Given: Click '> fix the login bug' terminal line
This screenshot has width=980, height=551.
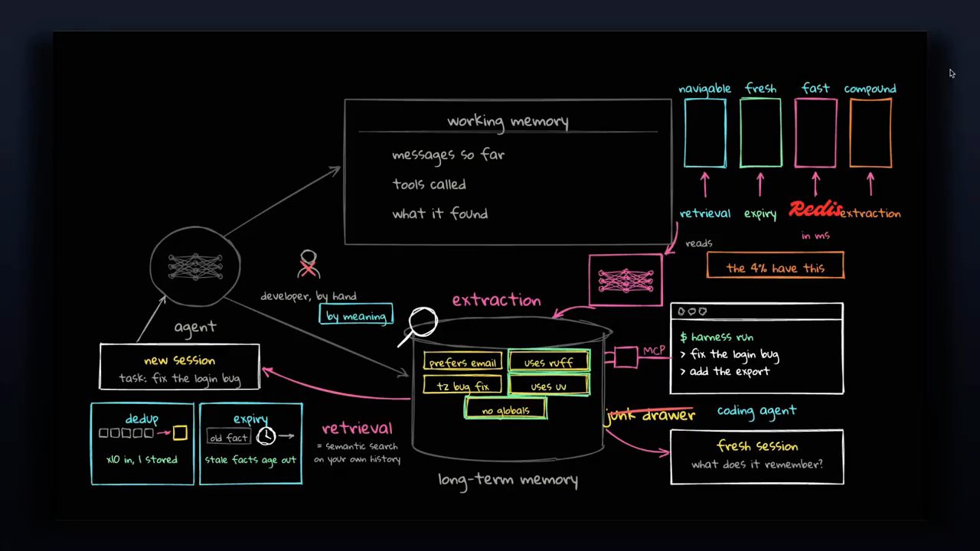Looking at the screenshot, I should click(x=730, y=354).
